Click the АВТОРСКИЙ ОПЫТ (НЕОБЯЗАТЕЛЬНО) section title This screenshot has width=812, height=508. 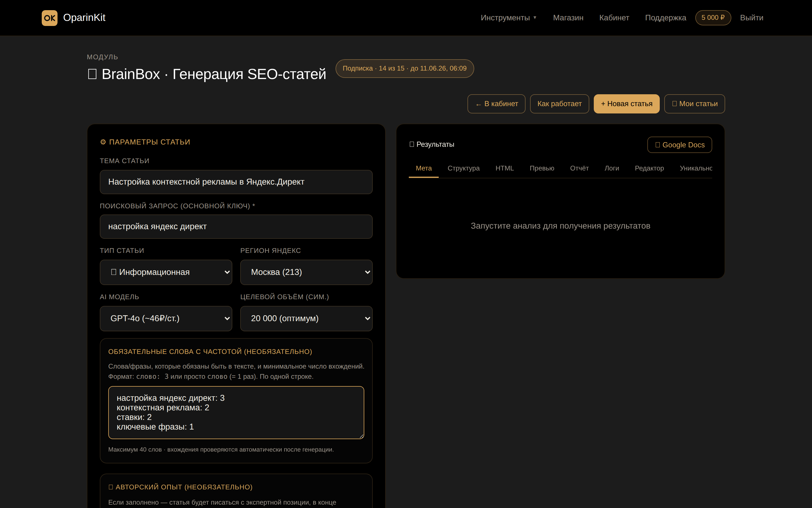point(180,487)
